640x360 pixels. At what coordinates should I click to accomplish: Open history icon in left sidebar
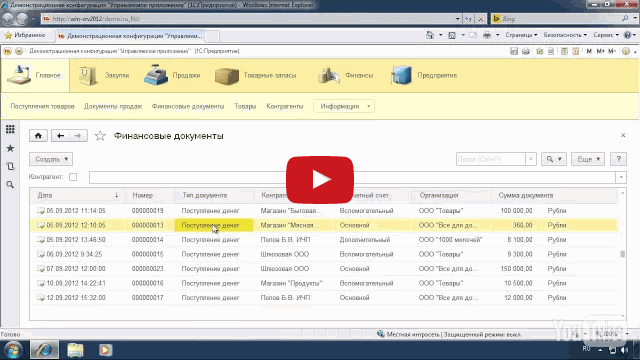click(10, 167)
